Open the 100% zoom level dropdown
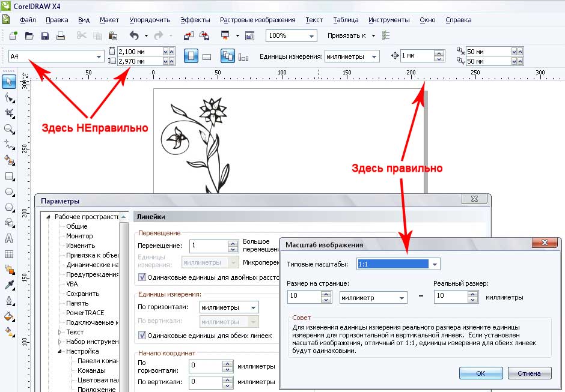 pyautogui.click(x=311, y=36)
